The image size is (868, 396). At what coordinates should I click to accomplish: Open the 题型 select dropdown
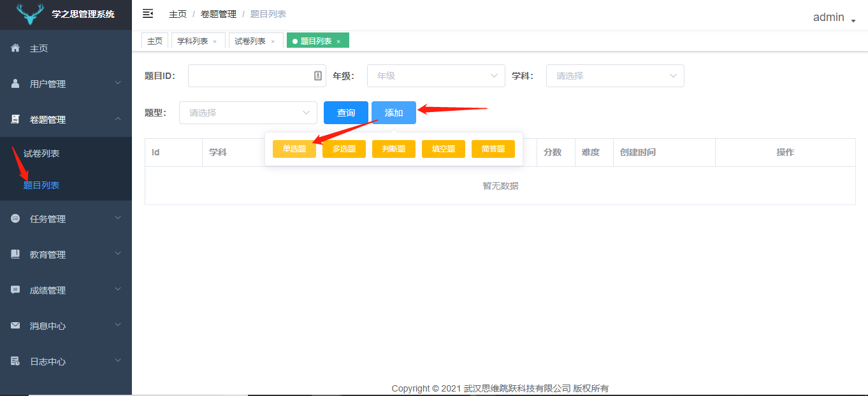(248, 113)
